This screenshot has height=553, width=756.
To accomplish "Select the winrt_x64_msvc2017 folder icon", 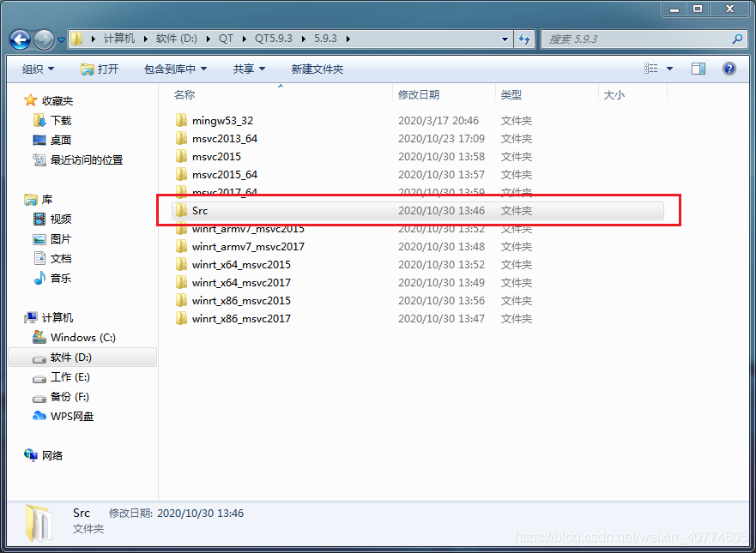I will tap(181, 282).
